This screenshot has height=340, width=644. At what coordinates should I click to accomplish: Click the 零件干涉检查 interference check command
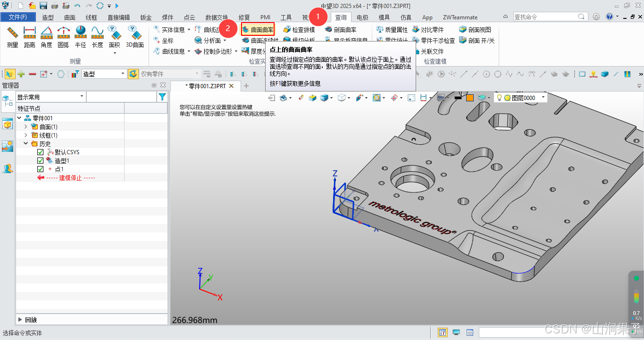[434, 41]
